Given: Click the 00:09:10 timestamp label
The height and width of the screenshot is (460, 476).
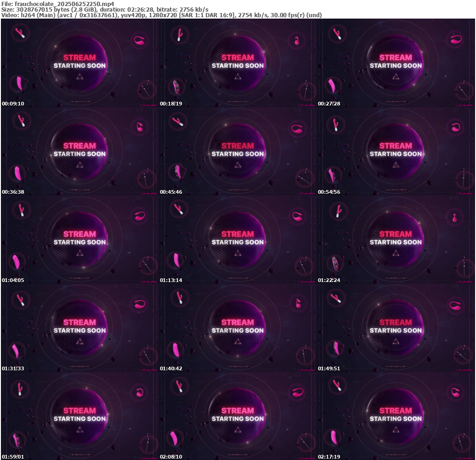Looking at the screenshot, I should click(13, 104).
